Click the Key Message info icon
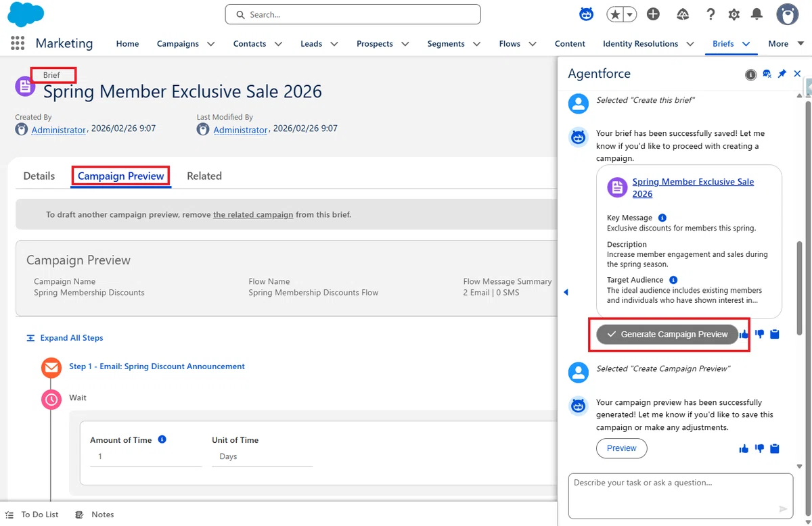Viewport: 812px width, 526px height. 662,218
